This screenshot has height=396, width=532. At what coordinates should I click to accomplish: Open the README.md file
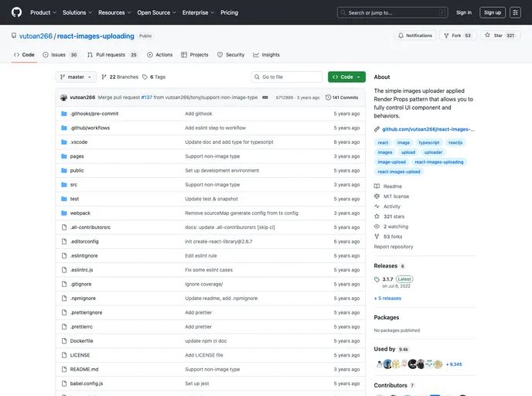coord(84,370)
